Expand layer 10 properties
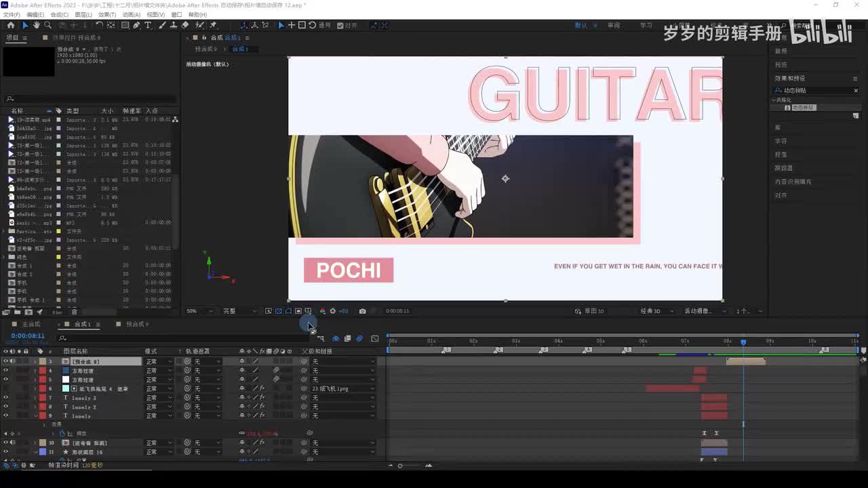Viewport: 868px width, 488px height. 35,443
